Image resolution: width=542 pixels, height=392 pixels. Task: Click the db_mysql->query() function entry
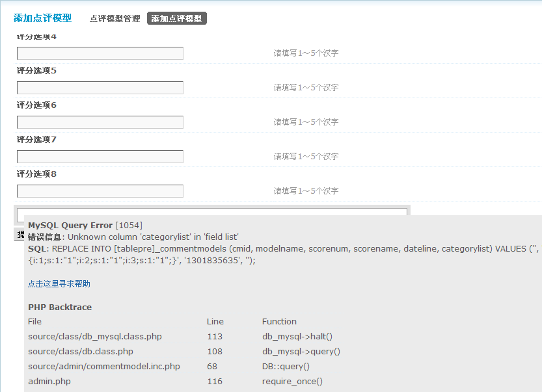point(301,352)
